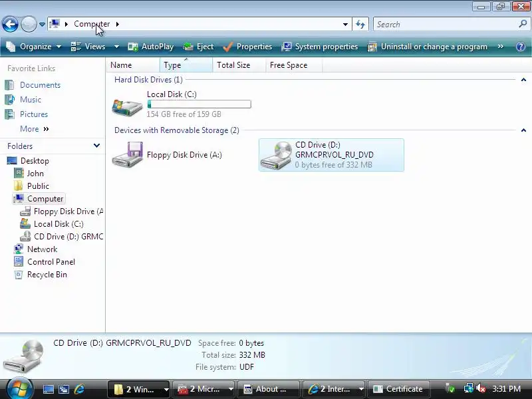Collapse the Hard Disk Drives group
The width and height of the screenshot is (532, 399).
(x=523, y=80)
